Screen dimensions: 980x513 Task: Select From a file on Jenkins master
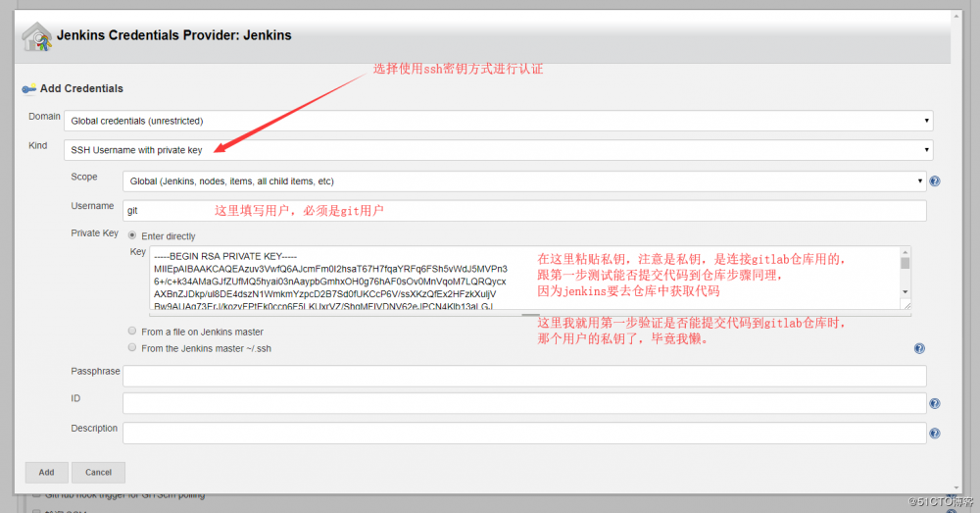(132, 331)
